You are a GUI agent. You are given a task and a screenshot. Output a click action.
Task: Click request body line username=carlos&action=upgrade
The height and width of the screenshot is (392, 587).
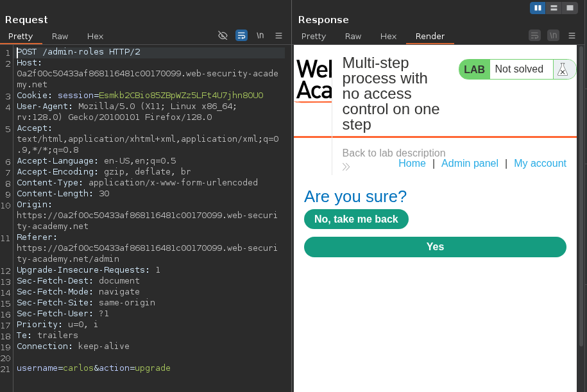(94, 368)
